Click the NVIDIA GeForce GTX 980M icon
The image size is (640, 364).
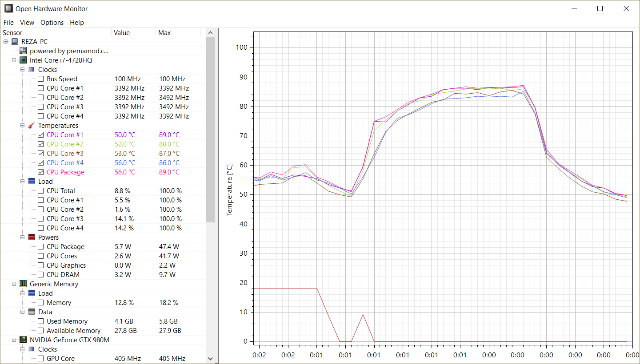[23, 340]
